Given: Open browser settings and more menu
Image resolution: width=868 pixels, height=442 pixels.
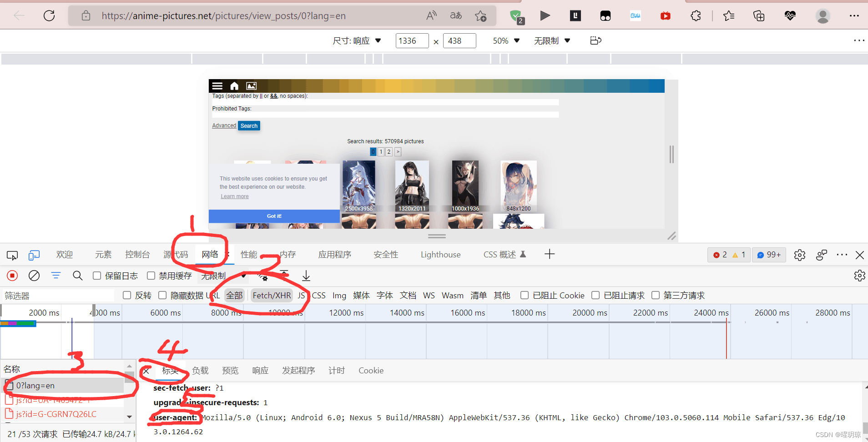Looking at the screenshot, I should pyautogui.click(x=854, y=16).
